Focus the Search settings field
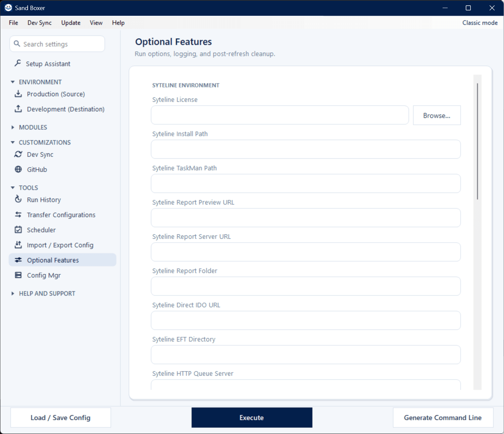 (x=57, y=44)
